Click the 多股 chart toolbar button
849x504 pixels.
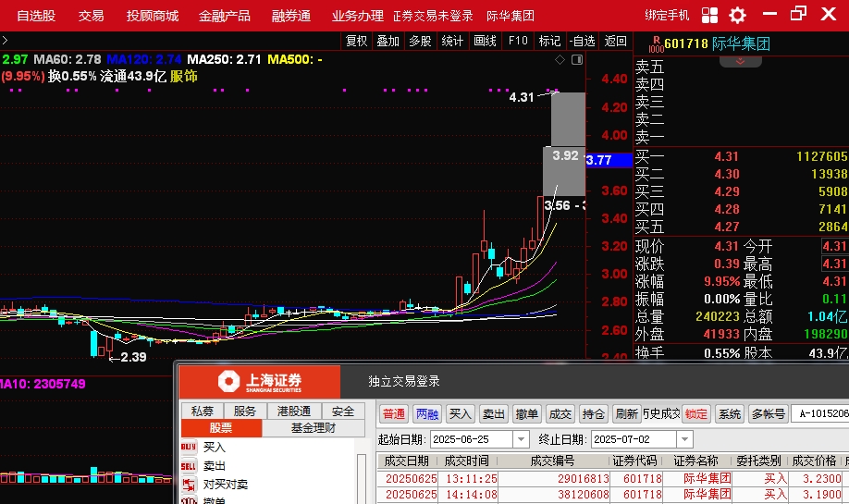420,41
